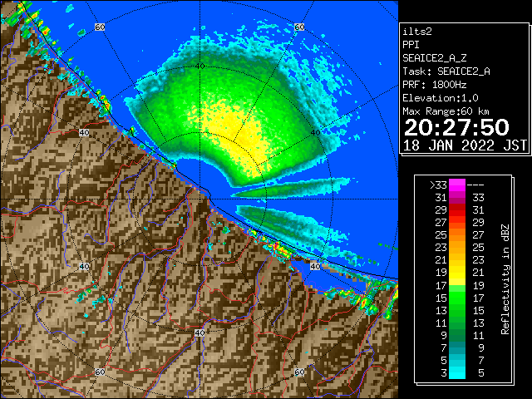
Task: Click the yellow high-reflectivity core of the sea echo
Action: [238, 134]
